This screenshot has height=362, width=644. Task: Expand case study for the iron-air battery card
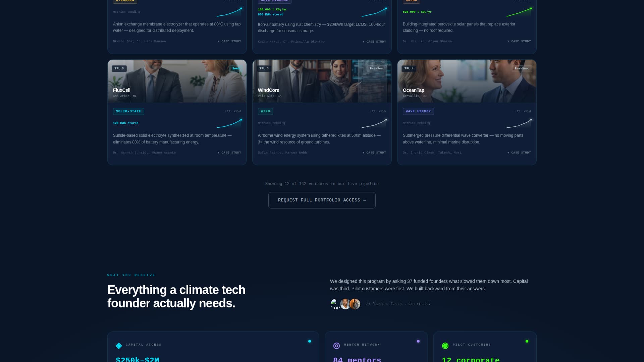(x=374, y=42)
